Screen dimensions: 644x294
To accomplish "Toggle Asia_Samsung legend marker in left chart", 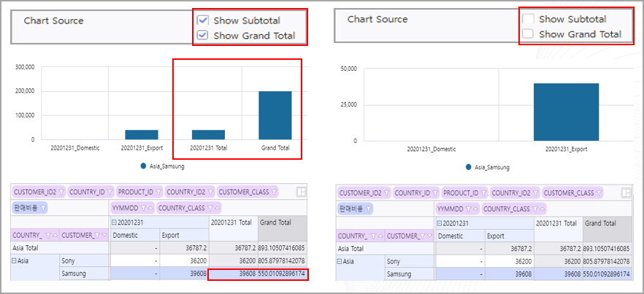I will [x=143, y=166].
